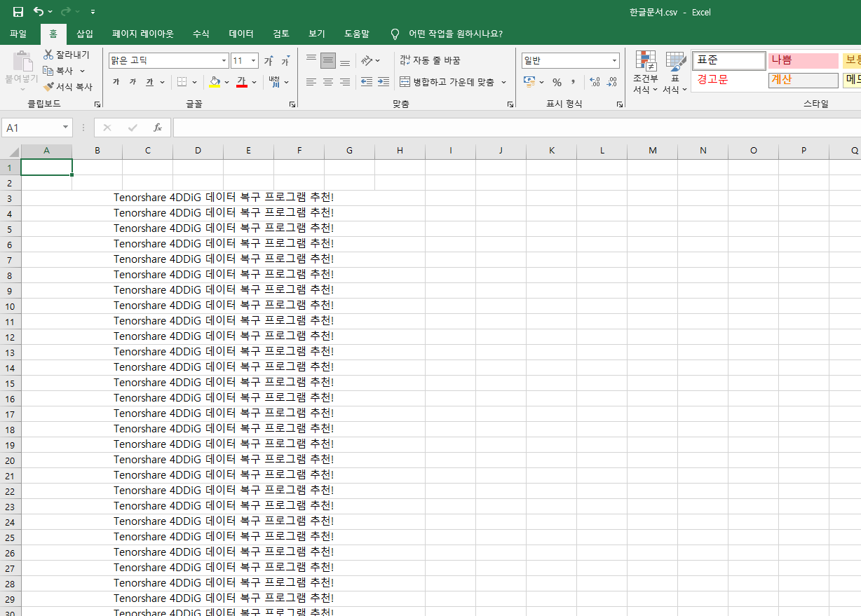Click Wrap Text (자동 줄 바꿈)
The image size is (861, 616).
pos(430,61)
